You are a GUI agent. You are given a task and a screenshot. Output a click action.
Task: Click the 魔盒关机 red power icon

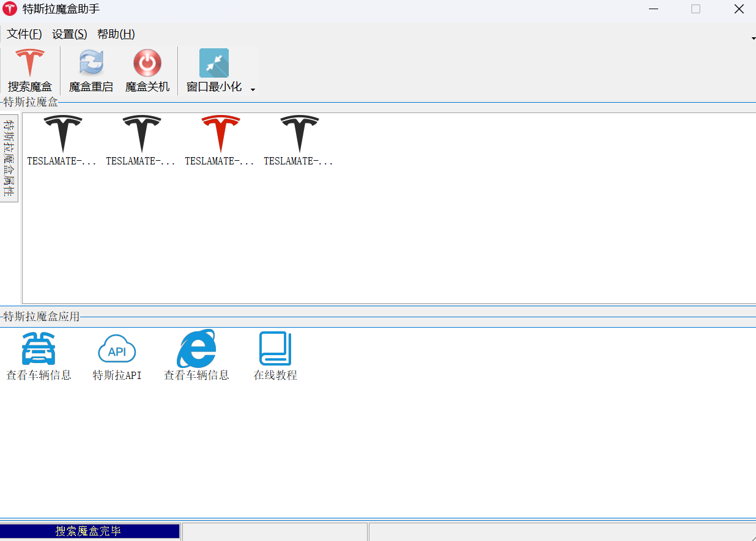coord(147,63)
